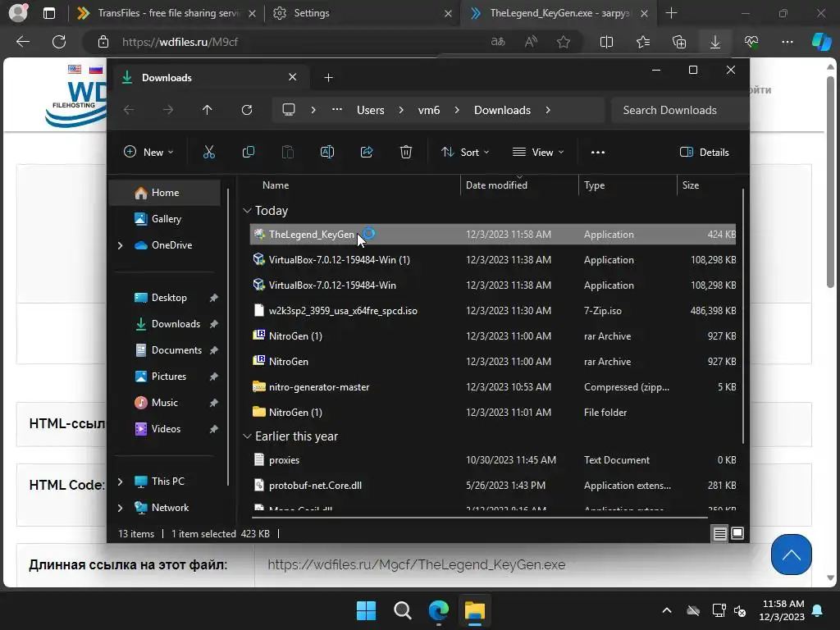Screen dimensions: 840x630
Task: Open Windows Start menu
Action: pyautogui.click(x=367, y=610)
